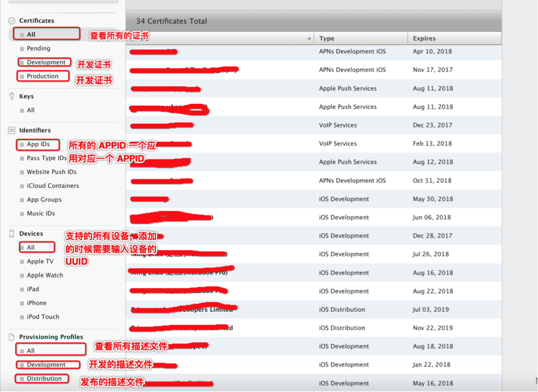Select iCloud Containers in sidebar
Viewport: 538px width, 392px height.
pyautogui.click(x=53, y=185)
